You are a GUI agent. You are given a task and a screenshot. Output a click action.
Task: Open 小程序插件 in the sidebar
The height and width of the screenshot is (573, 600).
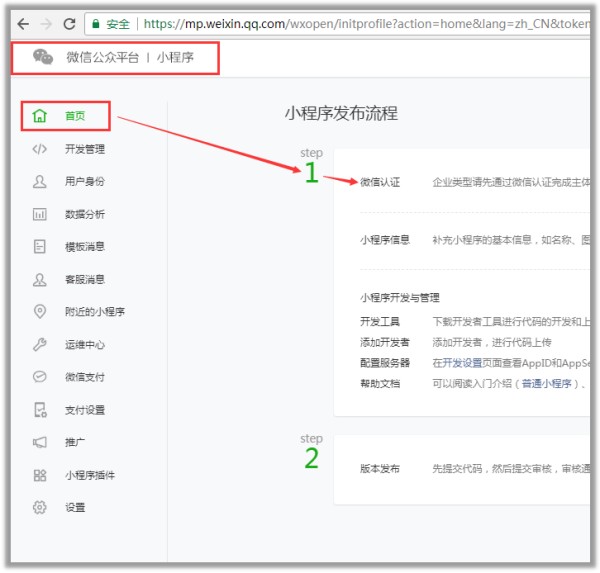[89, 475]
